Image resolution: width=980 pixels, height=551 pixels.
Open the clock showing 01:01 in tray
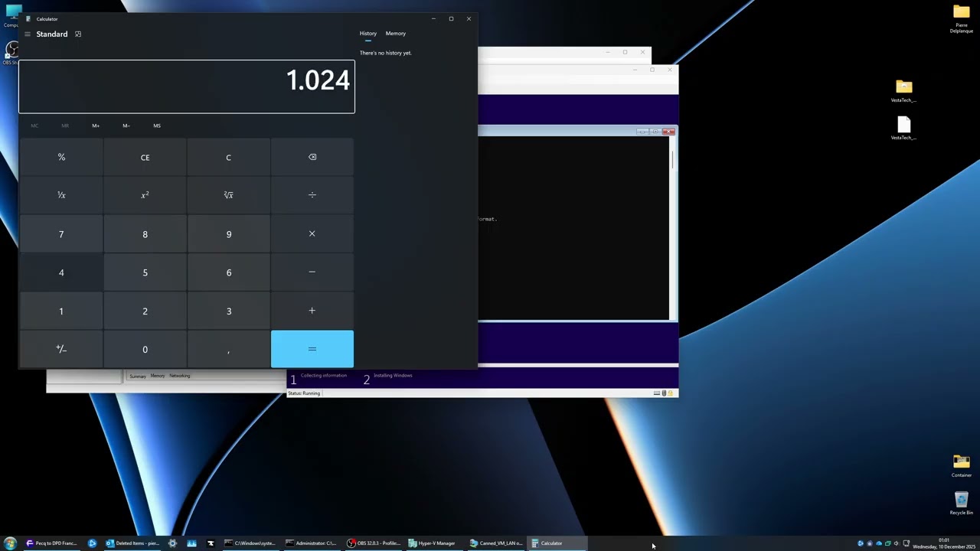[x=944, y=543]
